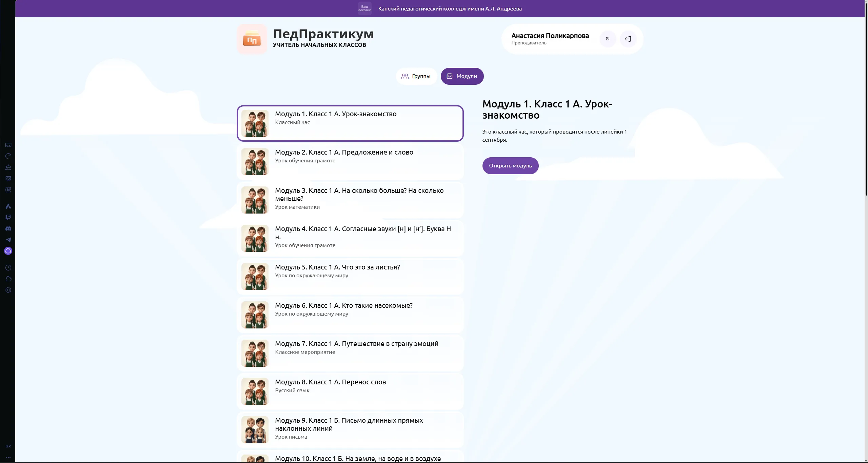Viewport: 868px width, 463px height.
Task: Select Модуль 1 Урок-знакомство card
Action: coord(350,123)
